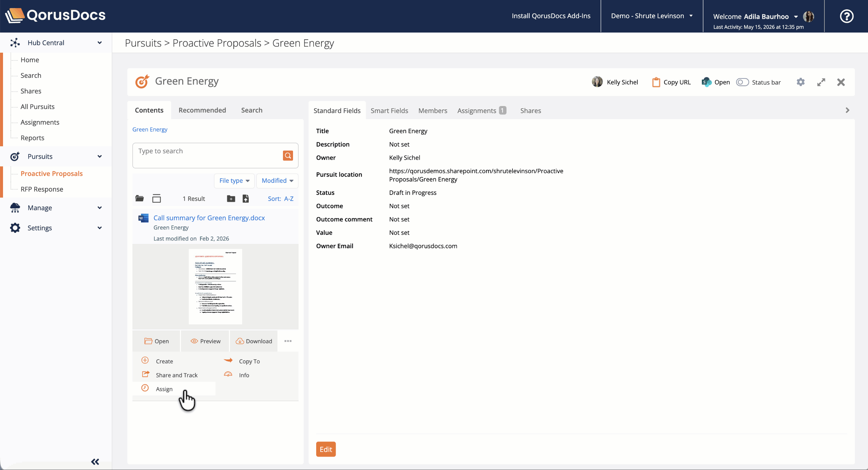The width and height of the screenshot is (868, 470).
Task: Toggle the Status bar switch
Action: tap(742, 82)
